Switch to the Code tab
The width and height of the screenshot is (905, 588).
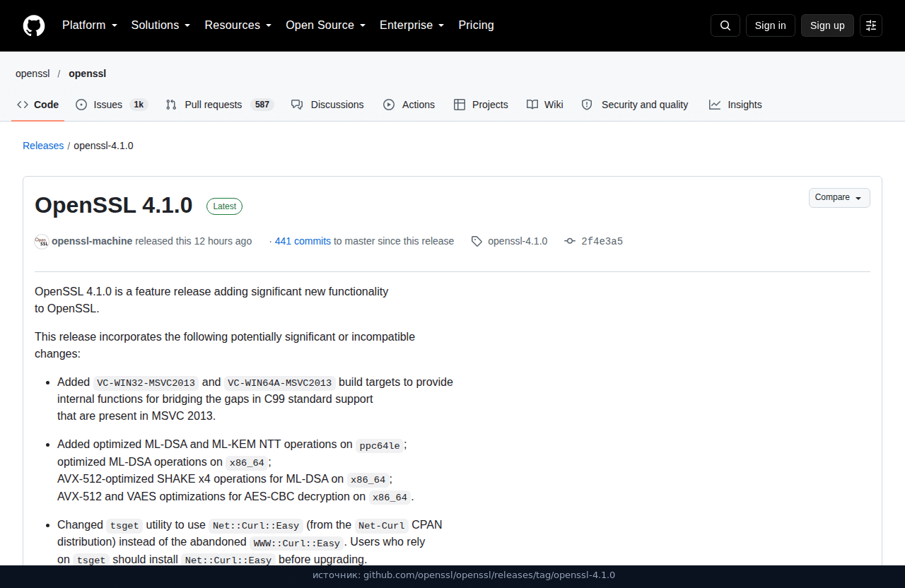pos(38,105)
